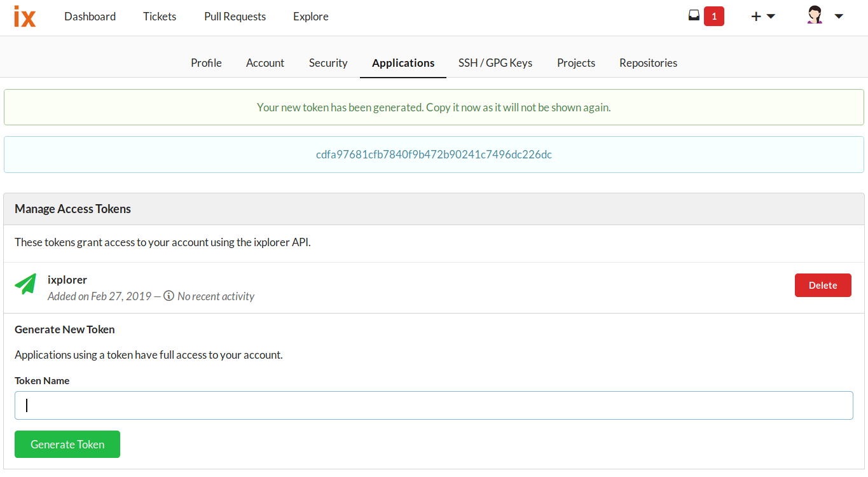Go to Dashboard
868x477 pixels.
(x=90, y=17)
